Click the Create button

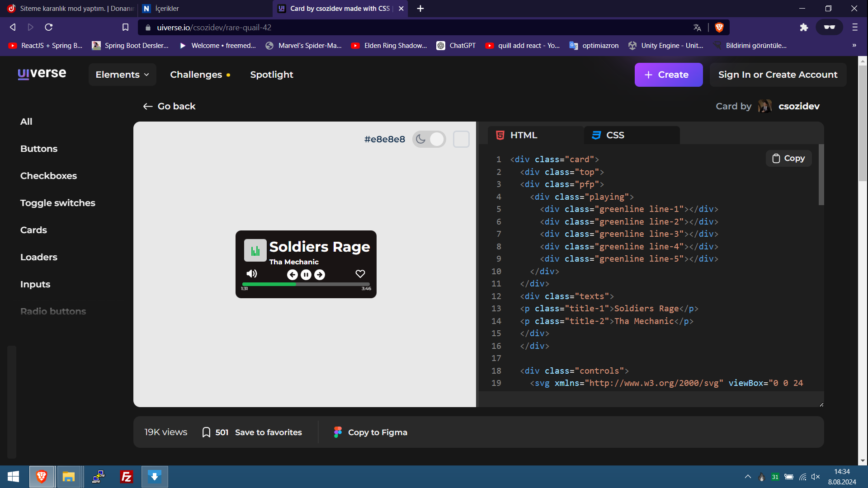[x=669, y=75]
